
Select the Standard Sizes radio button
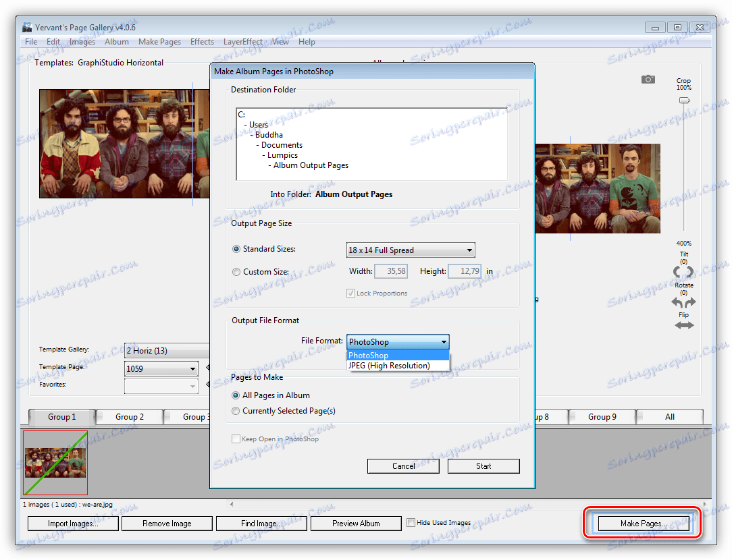click(x=236, y=249)
